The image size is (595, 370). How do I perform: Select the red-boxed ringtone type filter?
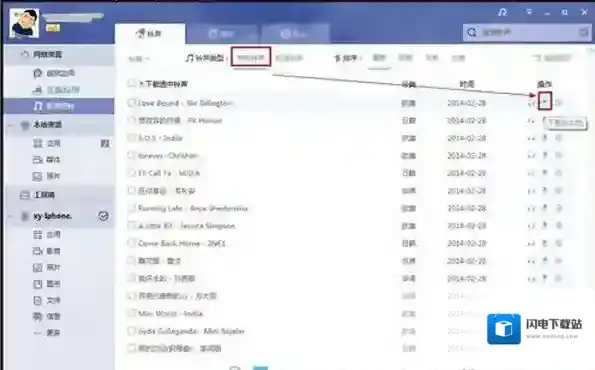point(251,57)
